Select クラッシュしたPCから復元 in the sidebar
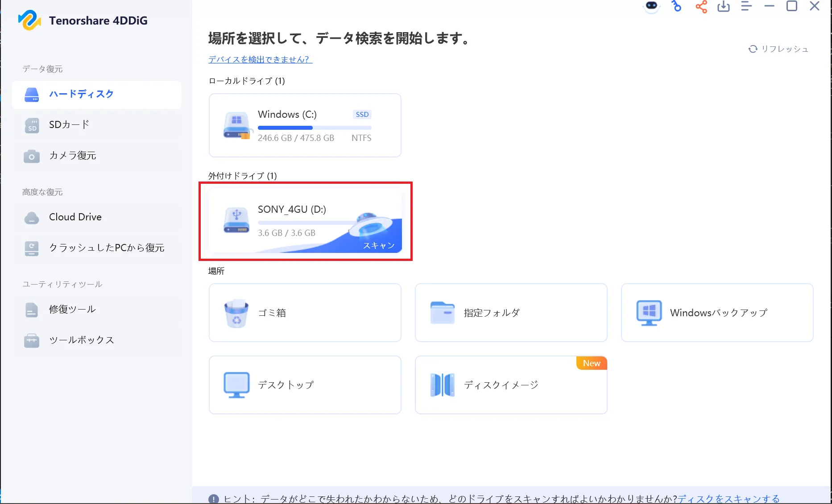The height and width of the screenshot is (504, 832). pos(31,248)
